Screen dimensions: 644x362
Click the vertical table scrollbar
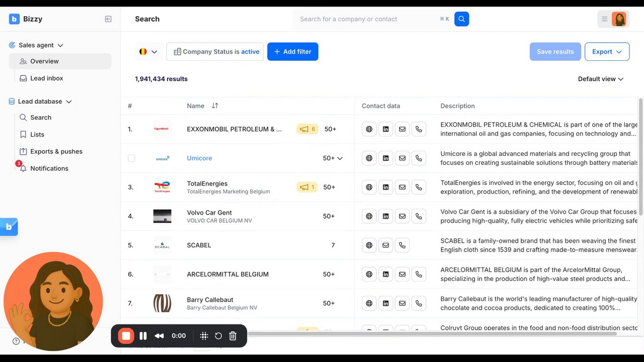(x=641, y=156)
